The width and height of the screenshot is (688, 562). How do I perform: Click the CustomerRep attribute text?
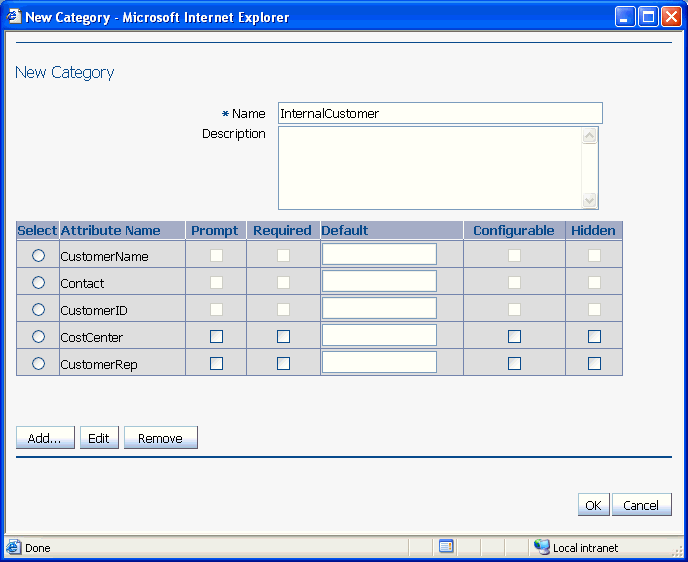click(x=99, y=365)
